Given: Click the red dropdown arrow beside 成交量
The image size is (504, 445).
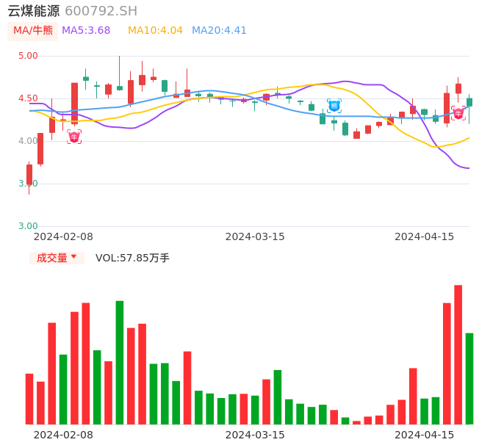Looking at the screenshot, I should coord(73,257).
